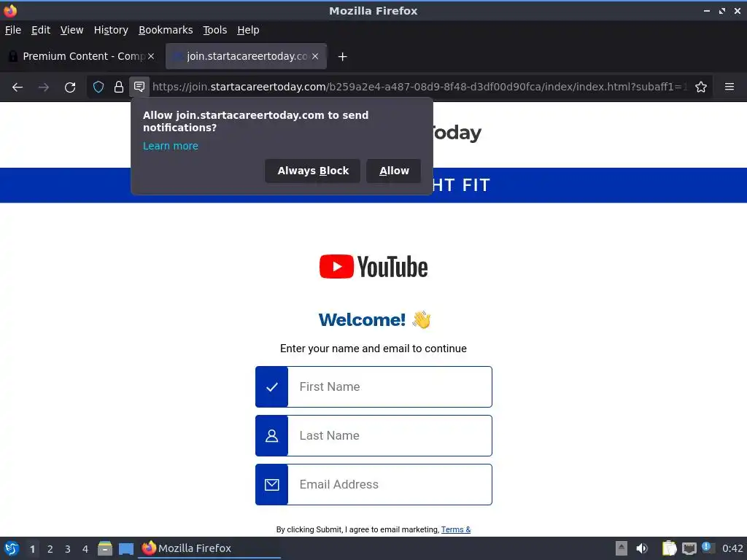Image resolution: width=747 pixels, height=560 pixels.
Task: Open a new tab with plus button
Action: click(342, 57)
